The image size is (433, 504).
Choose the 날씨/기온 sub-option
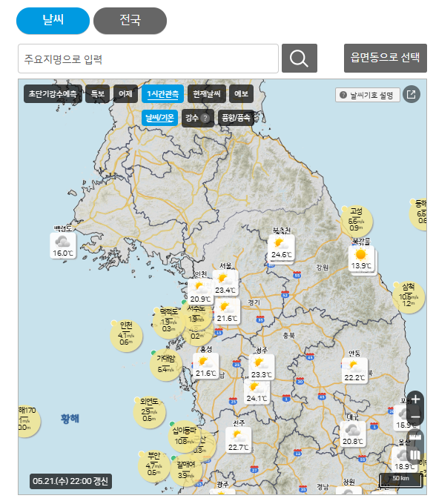point(159,118)
